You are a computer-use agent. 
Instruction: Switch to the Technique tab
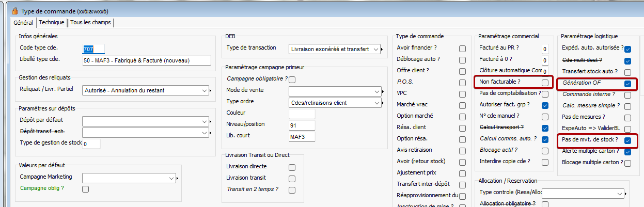coord(52,23)
